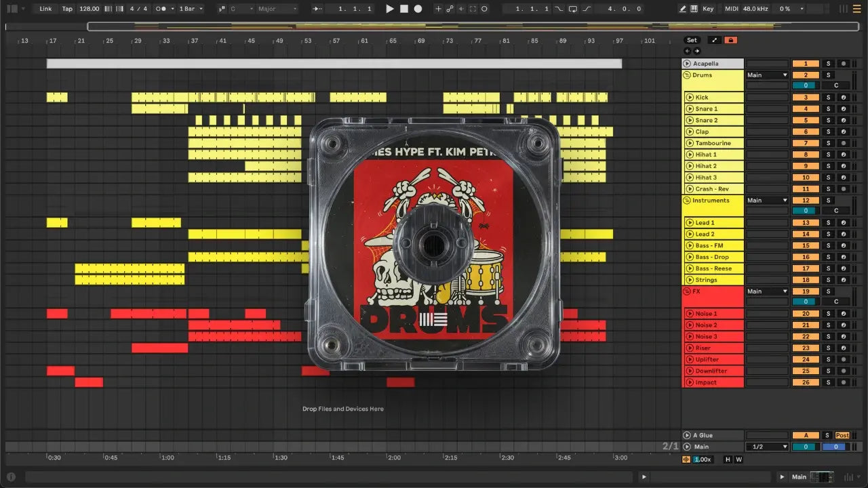Toggle the Lock Envelopes padlock button
This screenshot has height=488, width=868.
pos(730,40)
